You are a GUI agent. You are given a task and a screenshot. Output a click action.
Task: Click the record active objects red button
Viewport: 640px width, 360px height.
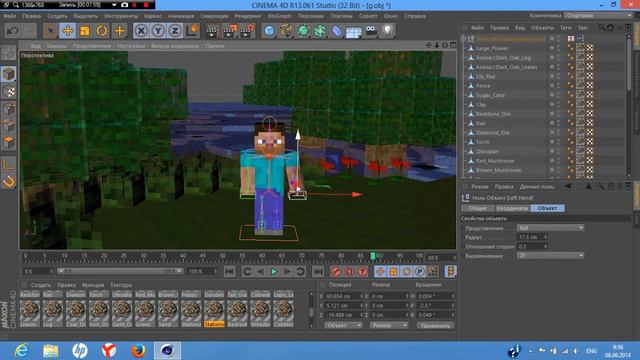click(336, 271)
